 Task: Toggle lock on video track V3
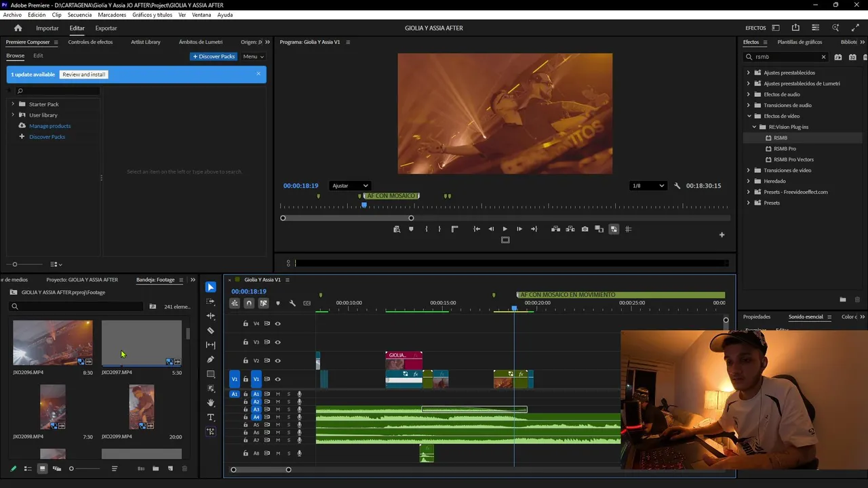245,342
